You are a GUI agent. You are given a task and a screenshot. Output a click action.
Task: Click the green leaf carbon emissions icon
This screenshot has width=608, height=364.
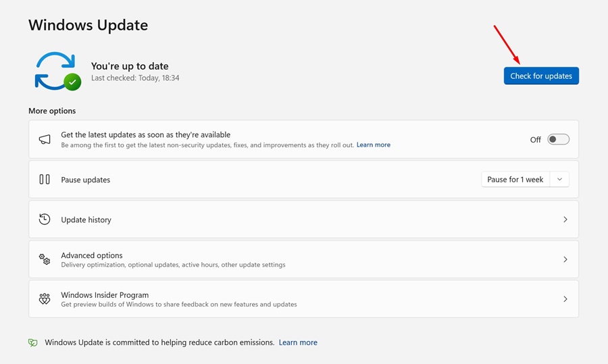click(x=33, y=342)
